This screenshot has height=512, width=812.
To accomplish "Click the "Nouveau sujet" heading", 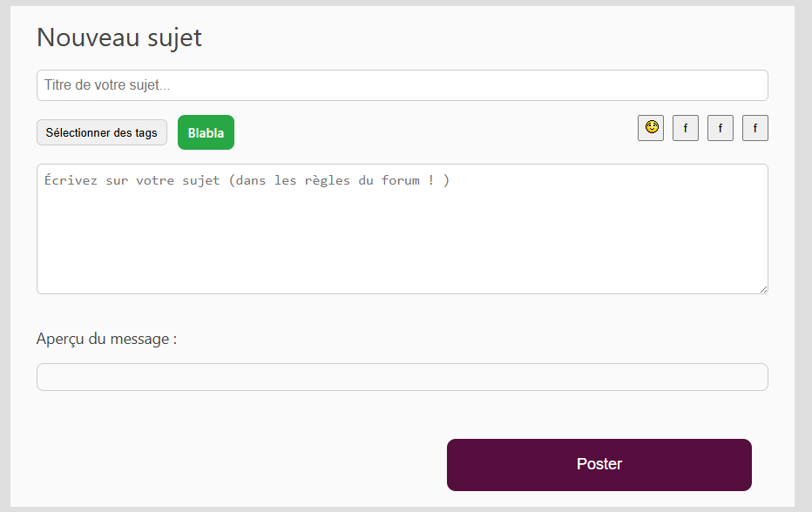I will pyautogui.click(x=119, y=37).
